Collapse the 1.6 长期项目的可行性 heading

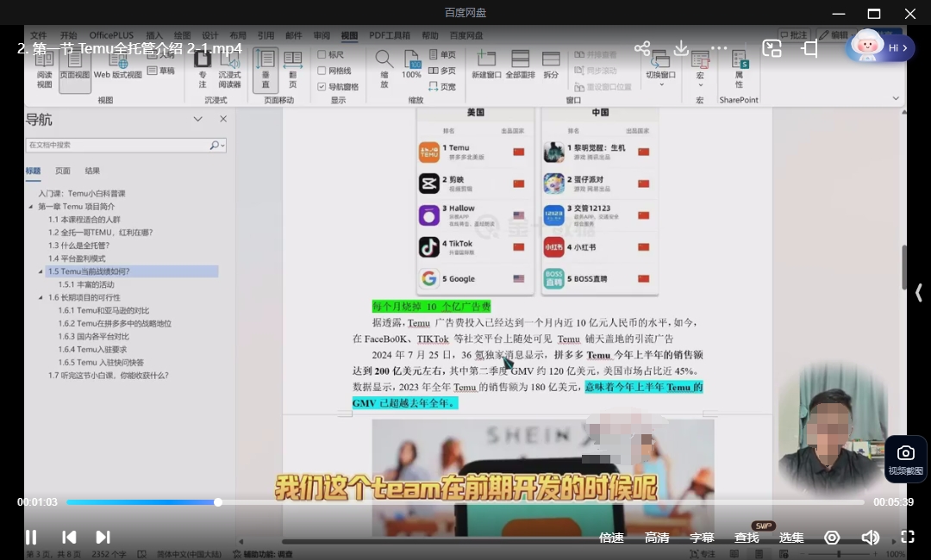41,298
